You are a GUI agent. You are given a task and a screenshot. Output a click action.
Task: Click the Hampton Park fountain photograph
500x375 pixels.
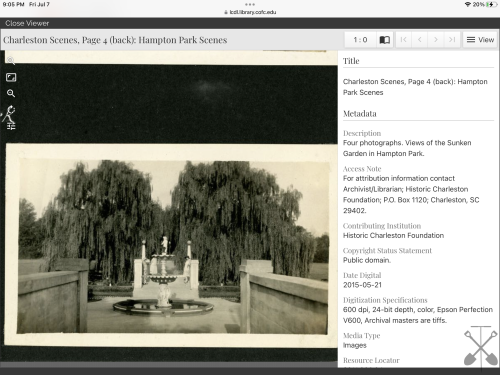(x=172, y=247)
